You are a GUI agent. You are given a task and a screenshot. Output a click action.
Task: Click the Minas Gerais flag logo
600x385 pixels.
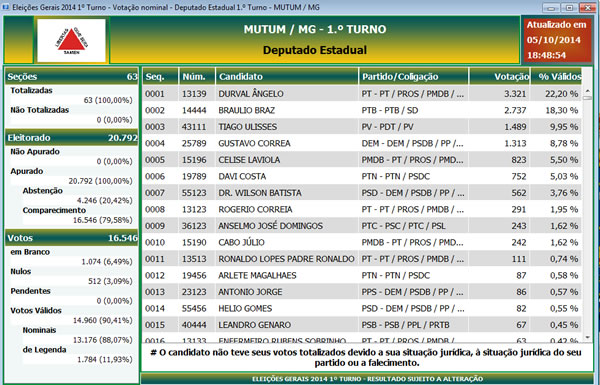(71, 40)
